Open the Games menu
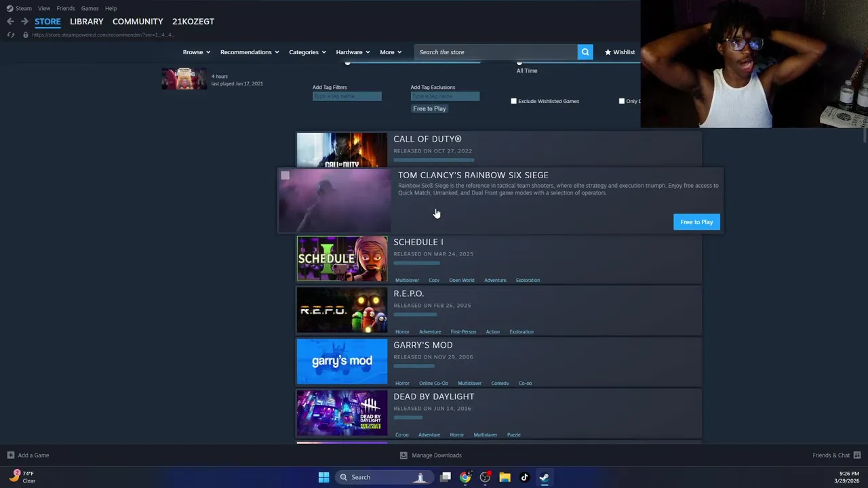 pos(90,8)
